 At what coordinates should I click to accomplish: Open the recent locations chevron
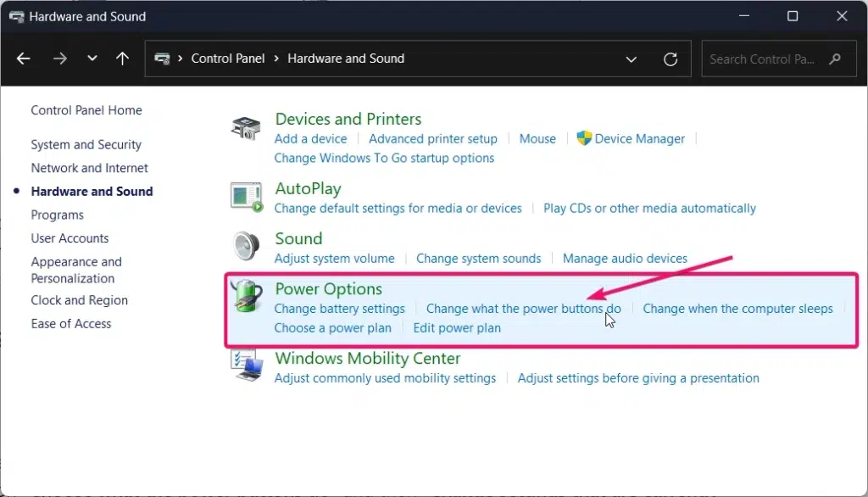click(x=92, y=59)
